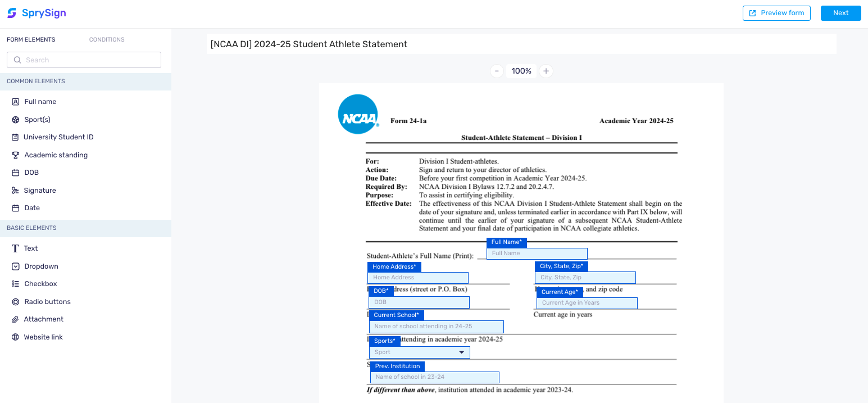Image resolution: width=868 pixels, height=403 pixels.
Task: Select the Sports* field label tag
Action: click(385, 341)
